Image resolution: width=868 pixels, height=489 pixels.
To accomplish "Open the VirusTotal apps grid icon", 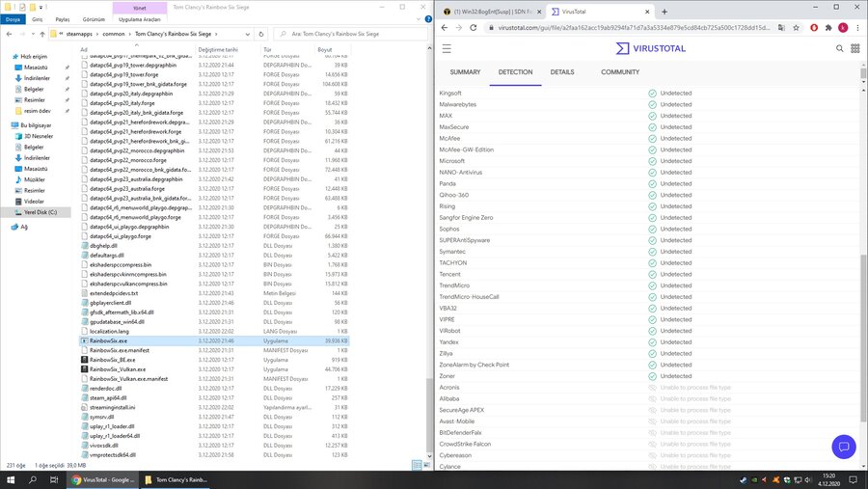I will click(x=855, y=47).
